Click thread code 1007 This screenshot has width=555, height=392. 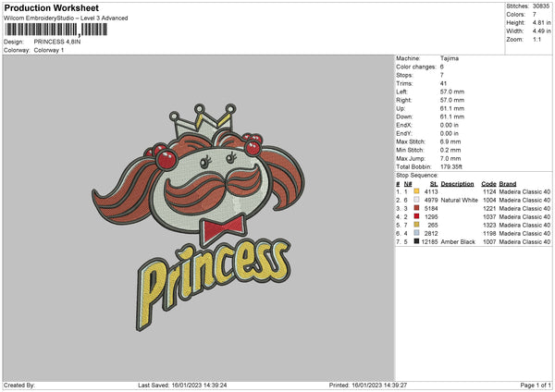489,241
